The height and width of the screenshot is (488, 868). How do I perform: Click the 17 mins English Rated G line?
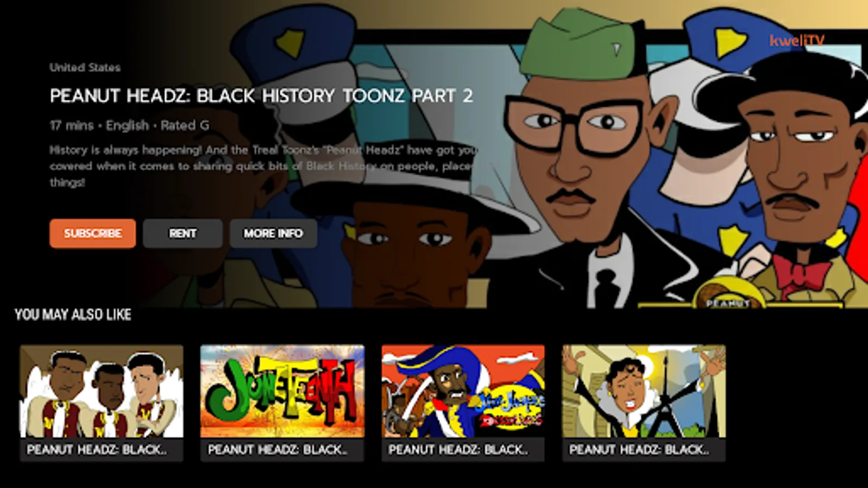(x=130, y=125)
